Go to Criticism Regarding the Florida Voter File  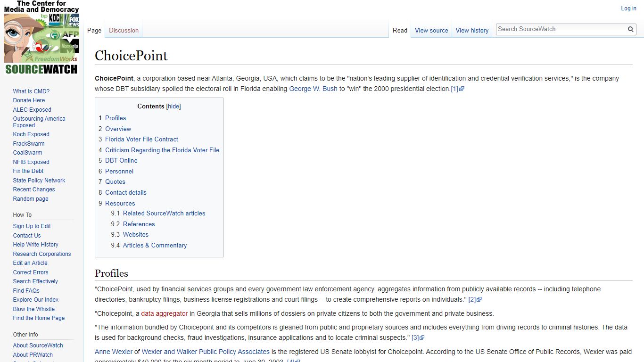(162, 150)
